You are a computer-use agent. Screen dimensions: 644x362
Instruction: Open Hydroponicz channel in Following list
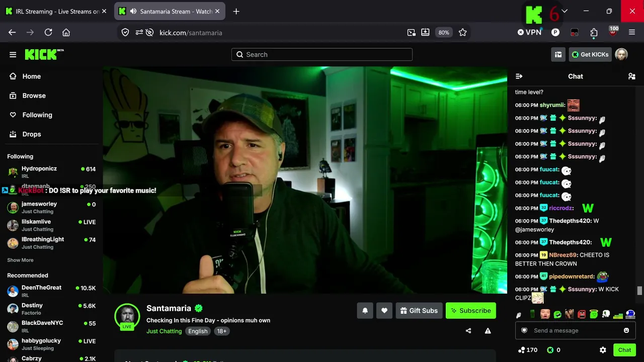pyautogui.click(x=51, y=172)
